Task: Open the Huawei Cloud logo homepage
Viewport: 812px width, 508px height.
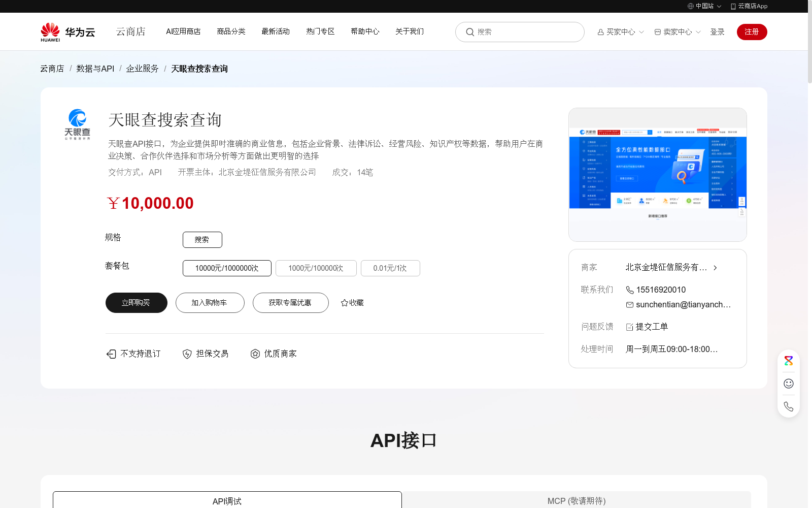Action: tap(68, 31)
